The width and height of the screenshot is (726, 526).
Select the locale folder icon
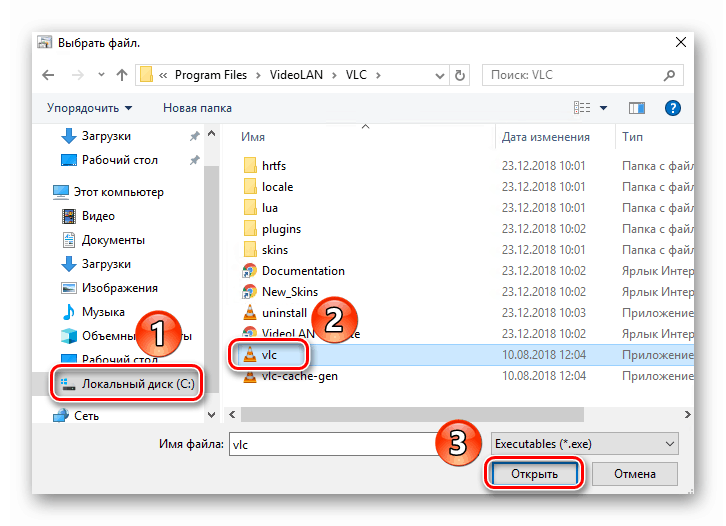(250, 187)
